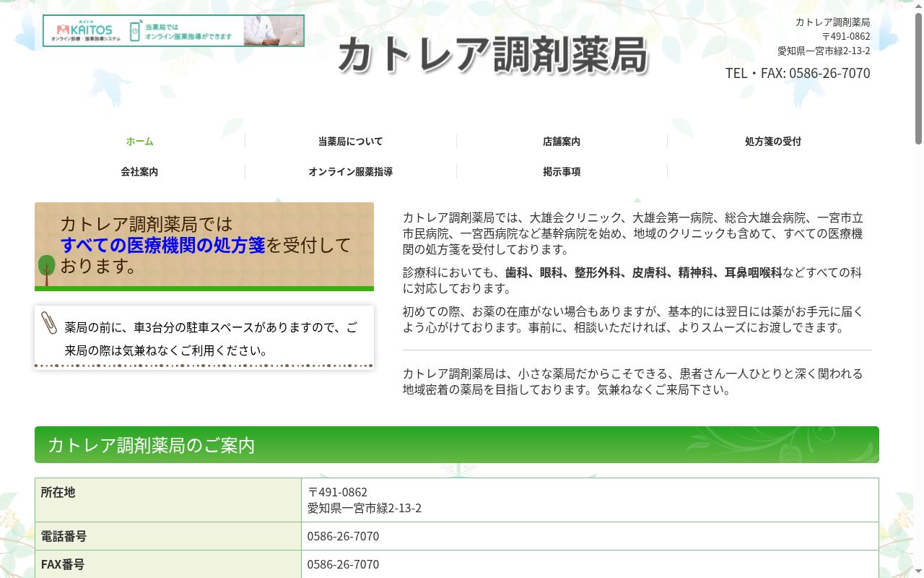Click the すべての医療機関の処方箋 blue text
The image size is (924, 578).
point(163,245)
